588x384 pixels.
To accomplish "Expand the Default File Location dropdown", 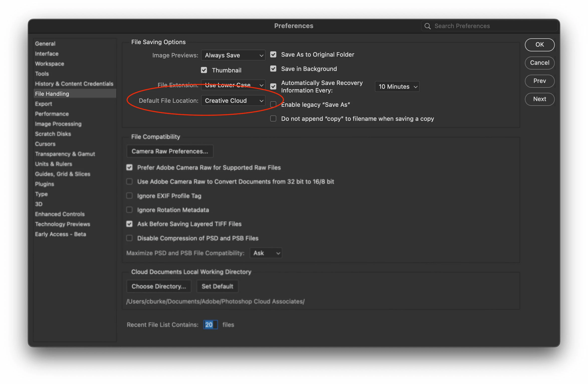I will (x=233, y=101).
